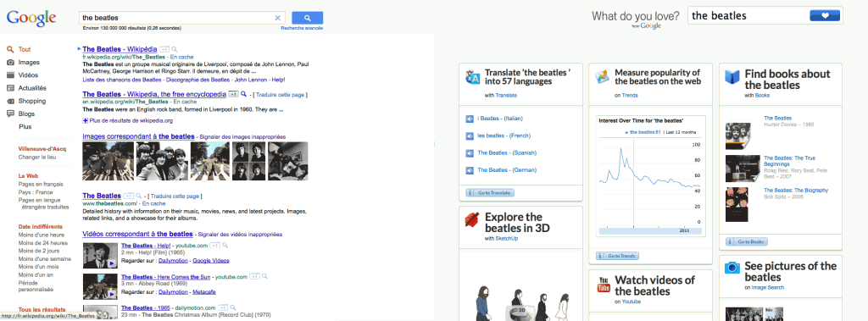Filter by Pages en français
Image resolution: width=868 pixels, height=321 pixels.
pos(41,185)
